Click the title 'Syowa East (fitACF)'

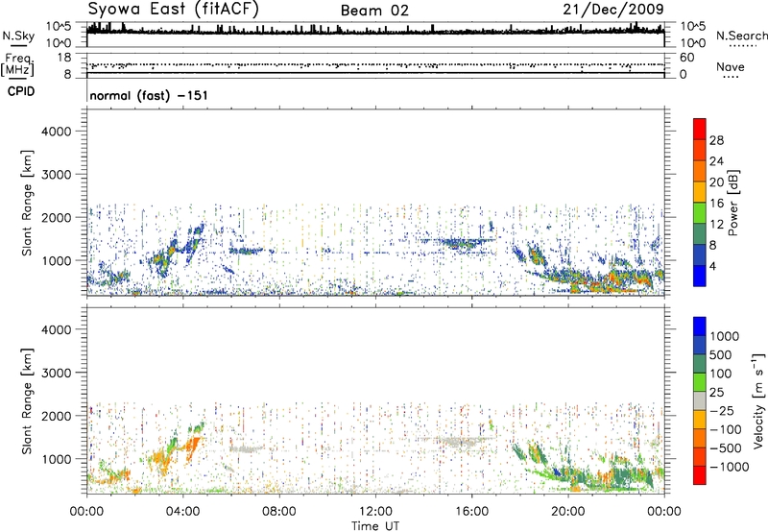click(x=174, y=10)
